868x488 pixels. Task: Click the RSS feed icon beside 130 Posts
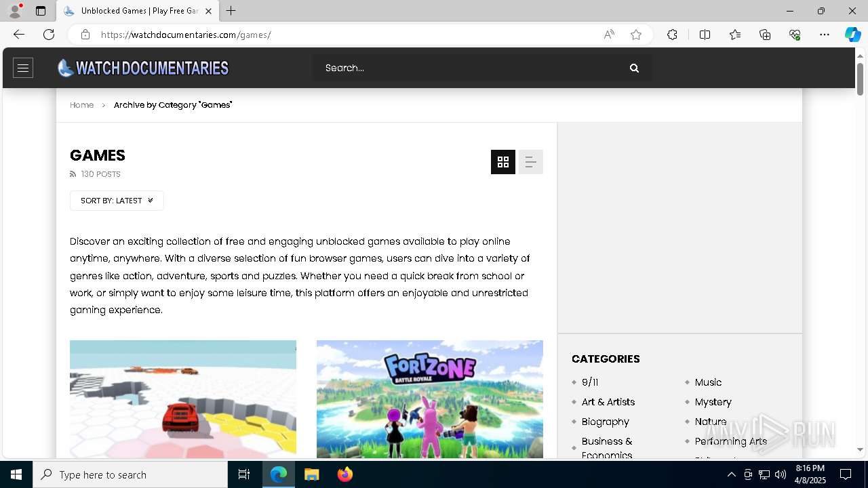click(73, 174)
